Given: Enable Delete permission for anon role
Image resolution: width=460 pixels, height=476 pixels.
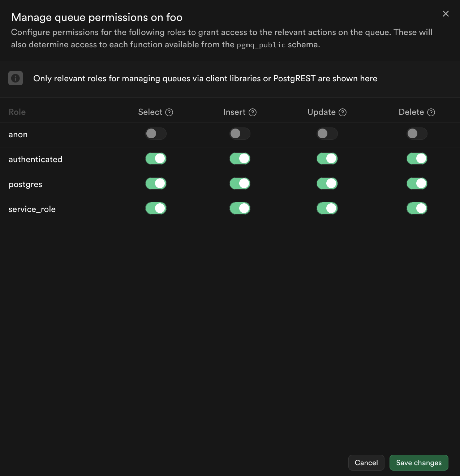Looking at the screenshot, I should (417, 134).
